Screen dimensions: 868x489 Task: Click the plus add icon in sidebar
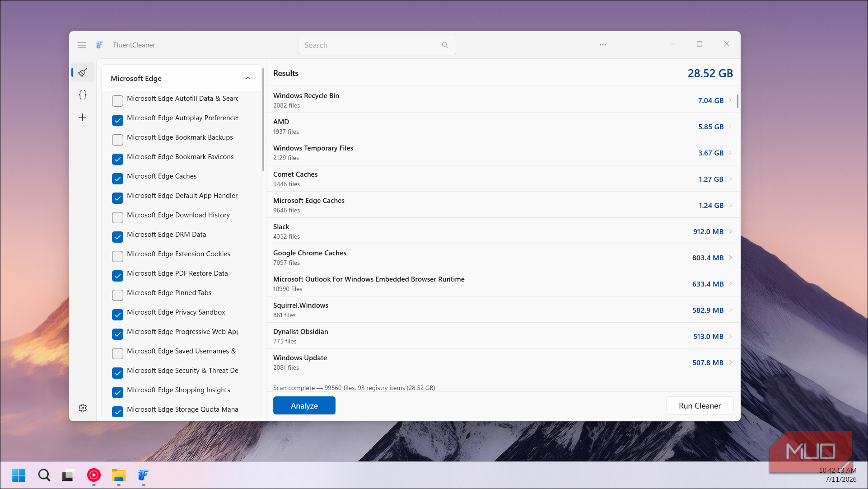(83, 118)
